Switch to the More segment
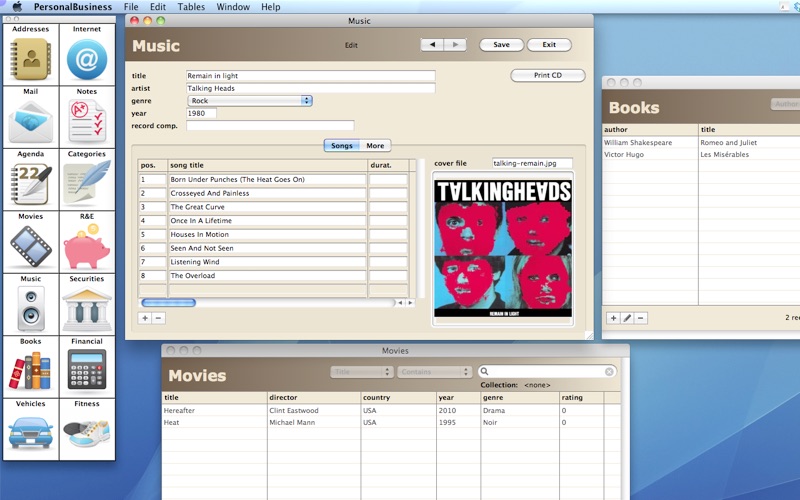The width and height of the screenshot is (800, 500). (x=375, y=146)
